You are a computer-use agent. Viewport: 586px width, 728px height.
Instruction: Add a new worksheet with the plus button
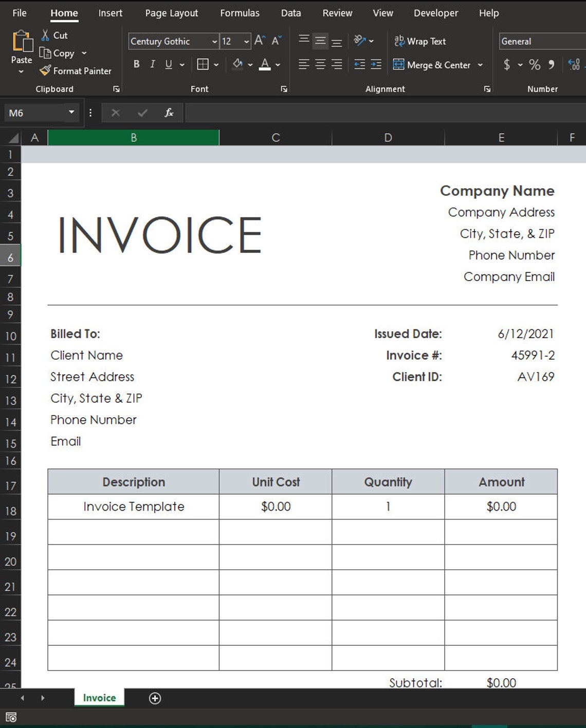(x=155, y=698)
